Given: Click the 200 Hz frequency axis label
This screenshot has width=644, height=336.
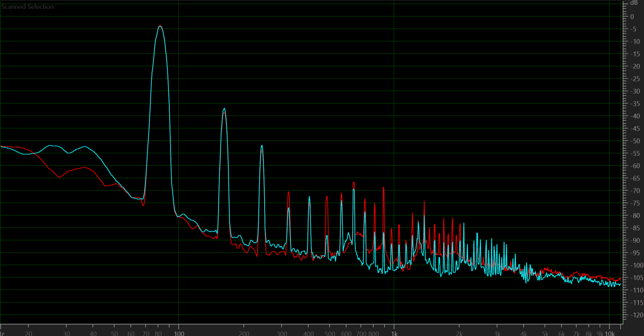Looking at the screenshot, I should tap(244, 333).
